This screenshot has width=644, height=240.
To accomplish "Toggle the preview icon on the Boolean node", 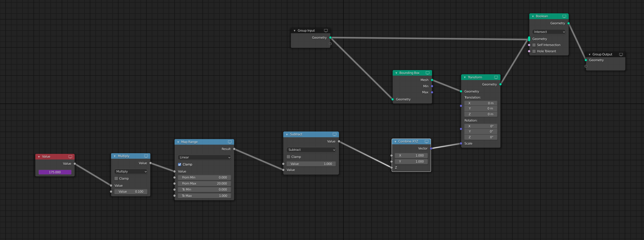I will click(565, 16).
